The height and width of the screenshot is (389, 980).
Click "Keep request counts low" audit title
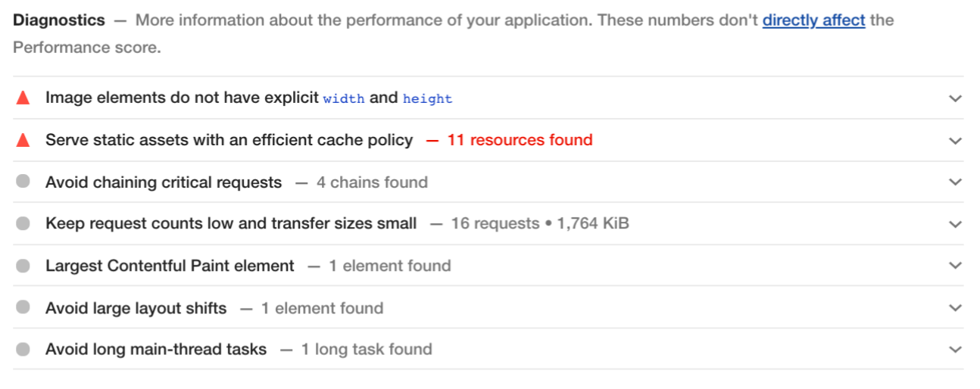231,224
